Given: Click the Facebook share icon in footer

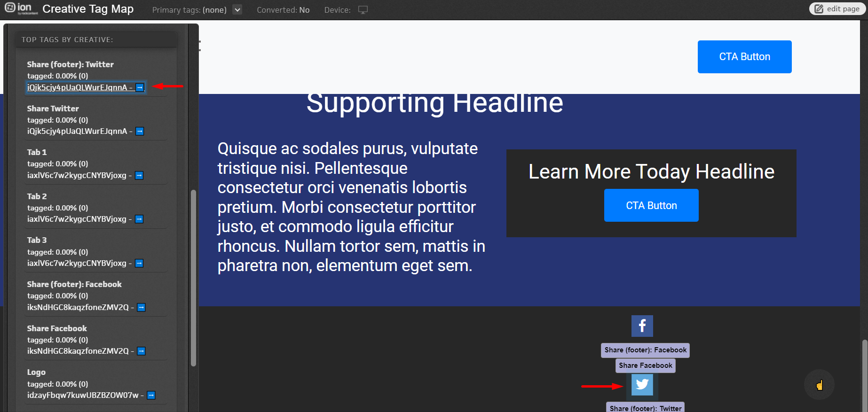Looking at the screenshot, I should pos(642,326).
